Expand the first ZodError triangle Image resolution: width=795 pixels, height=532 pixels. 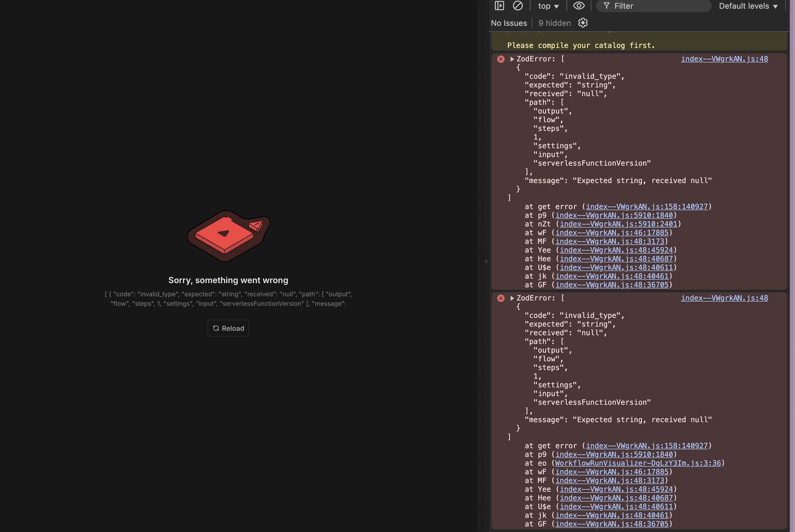pyautogui.click(x=512, y=59)
